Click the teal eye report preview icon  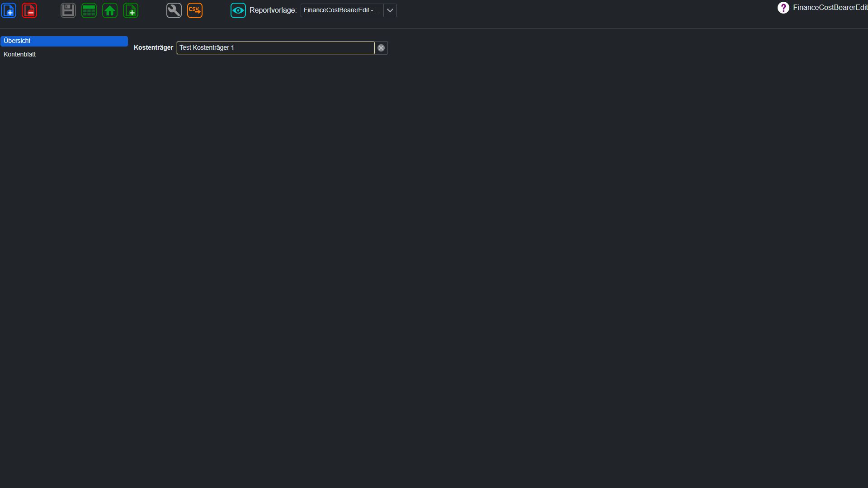tap(238, 10)
